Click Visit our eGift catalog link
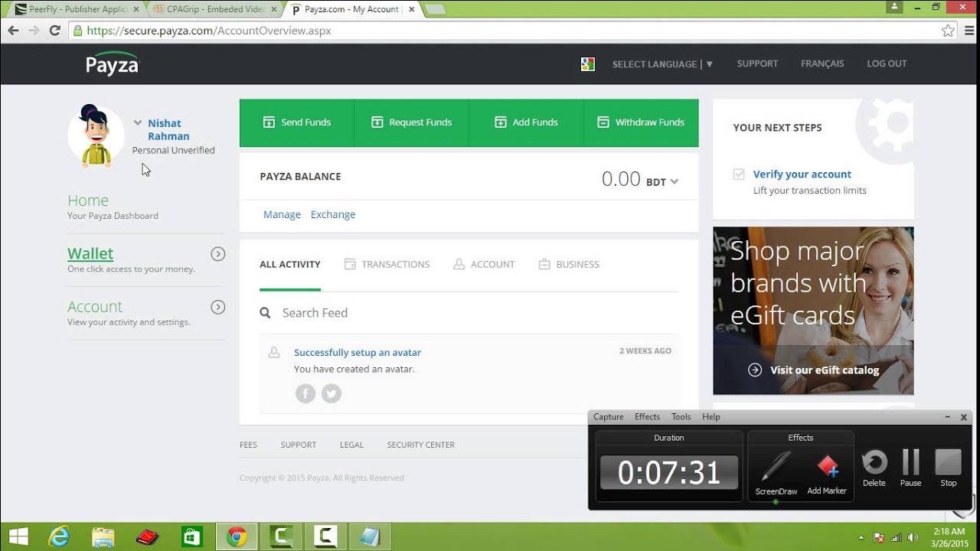 tap(825, 370)
